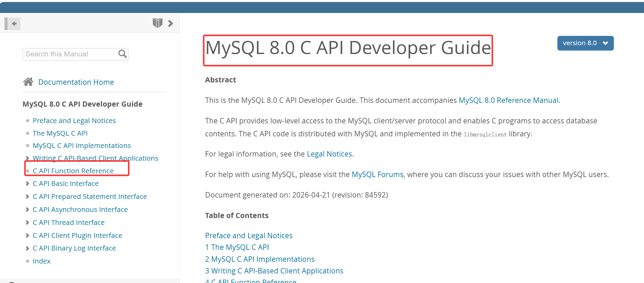Screen dimensions: 644x283
Task: Click the libmysqlclient code text
Action: pyautogui.click(x=485, y=134)
